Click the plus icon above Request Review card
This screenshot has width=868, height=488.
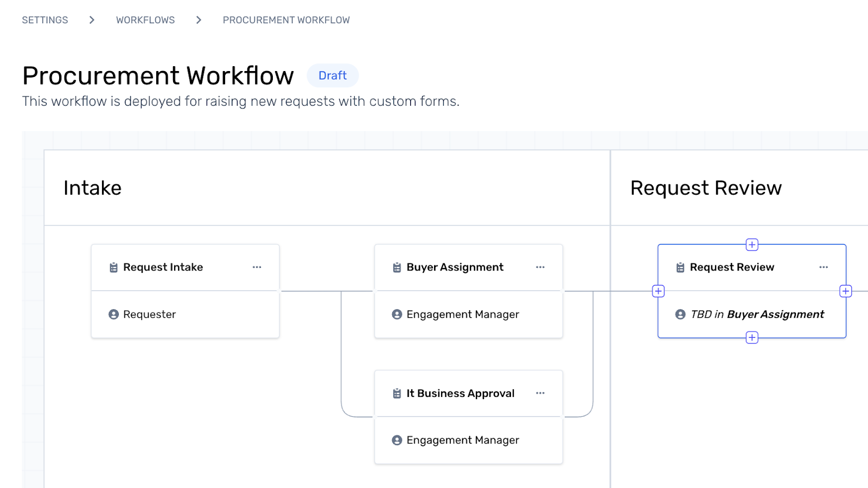(752, 245)
